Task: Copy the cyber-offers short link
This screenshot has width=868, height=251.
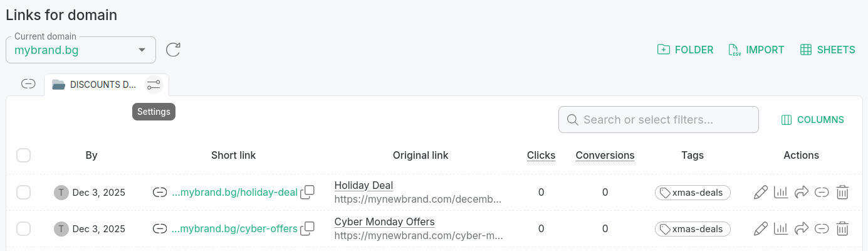Action: (307, 229)
